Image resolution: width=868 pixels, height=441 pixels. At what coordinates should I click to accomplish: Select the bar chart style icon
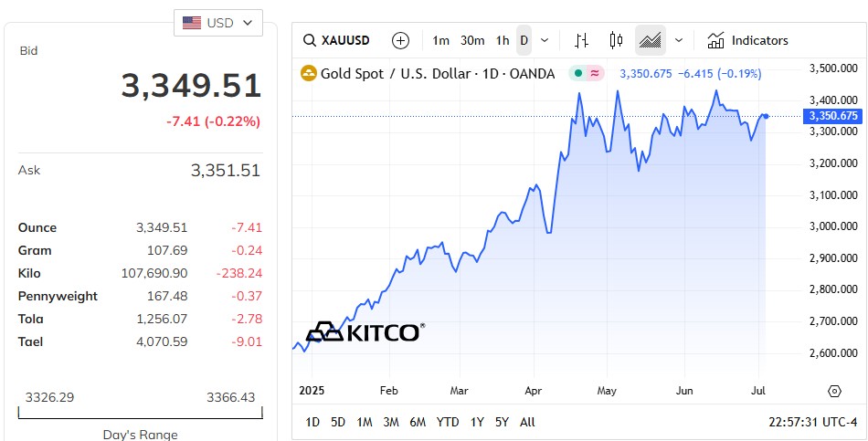pos(581,40)
